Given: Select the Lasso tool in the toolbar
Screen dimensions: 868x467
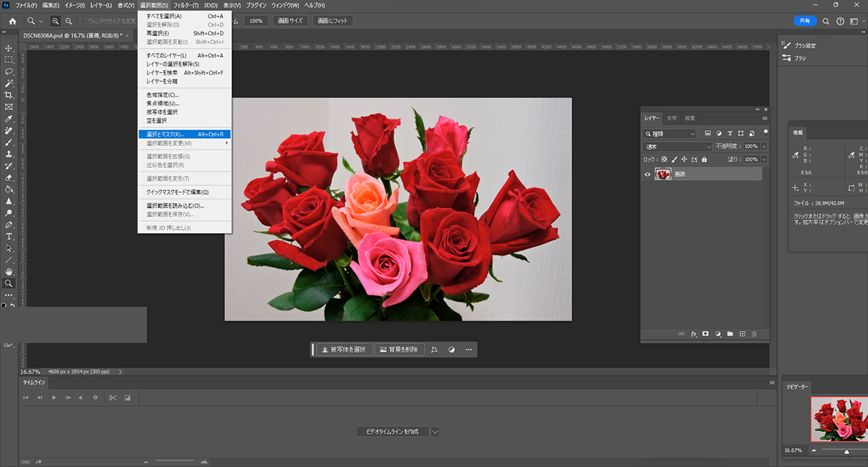Looking at the screenshot, I should (9, 72).
